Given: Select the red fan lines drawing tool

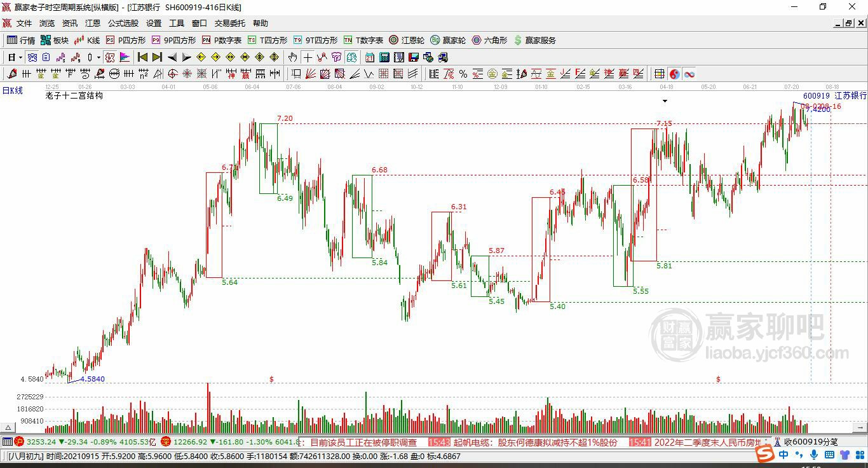Looking at the screenshot, I should tap(310, 74).
